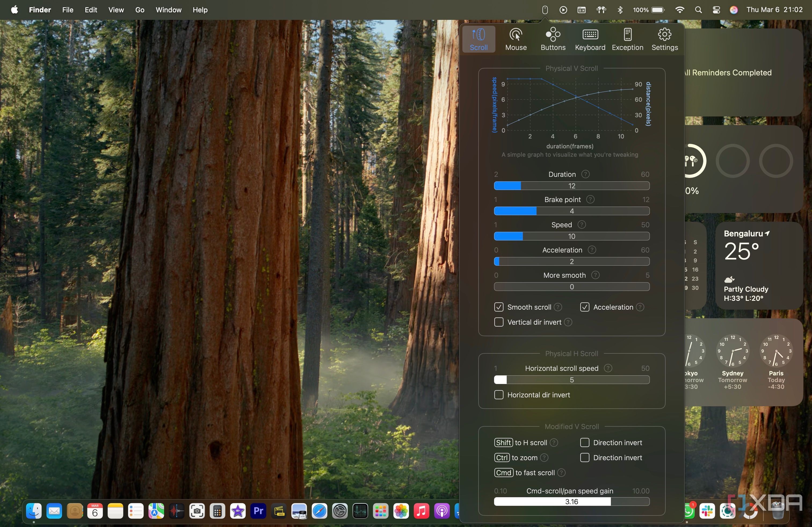Screen dimensions: 812x527
Task: Adjust the More smooth slider
Action: point(571,287)
